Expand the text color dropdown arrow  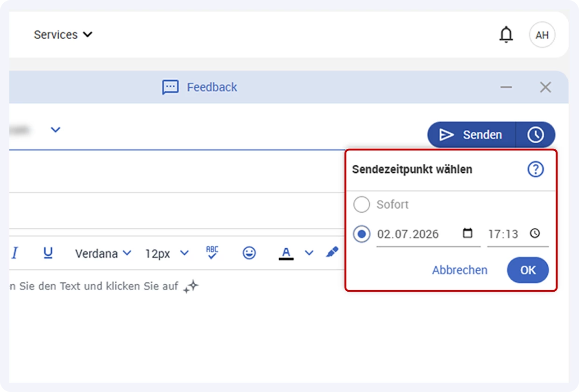point(309,253)
